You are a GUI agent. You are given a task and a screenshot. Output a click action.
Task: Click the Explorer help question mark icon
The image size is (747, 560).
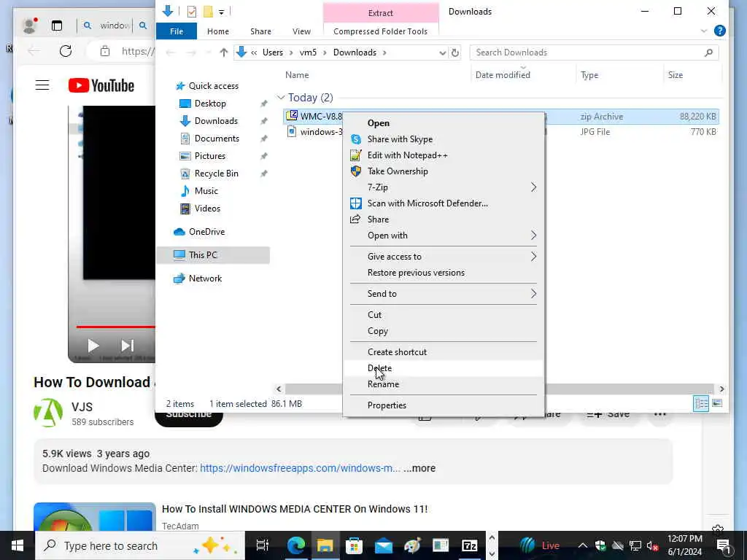click(719, 31)
